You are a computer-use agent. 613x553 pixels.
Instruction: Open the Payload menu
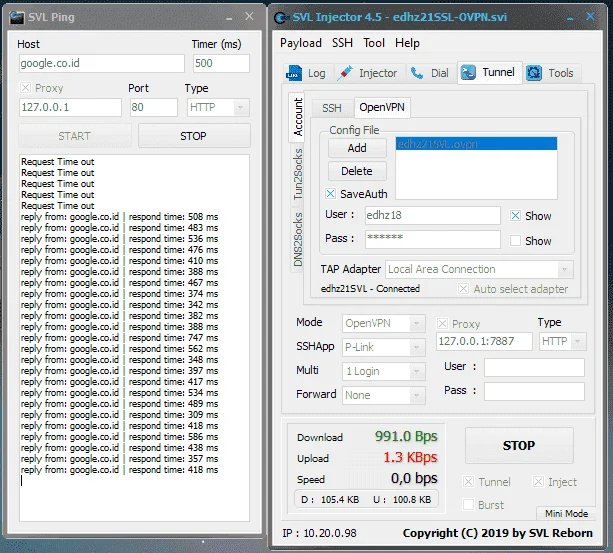pyautogui.click(x=301, y=43)
